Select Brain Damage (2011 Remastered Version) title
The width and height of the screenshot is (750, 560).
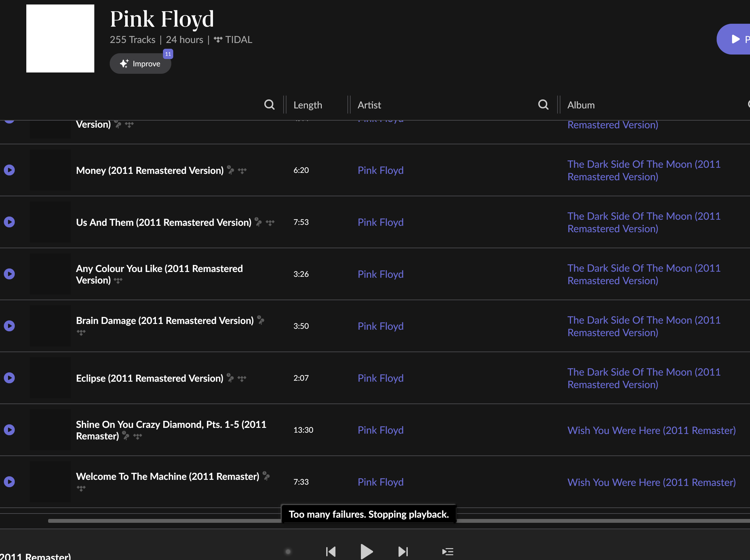[165, 320]
